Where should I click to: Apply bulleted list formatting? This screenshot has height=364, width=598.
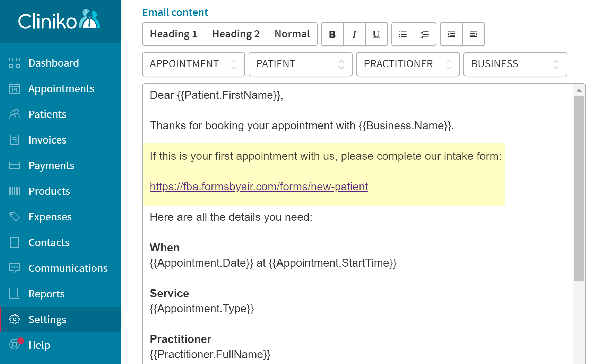[x=402, y=34]
